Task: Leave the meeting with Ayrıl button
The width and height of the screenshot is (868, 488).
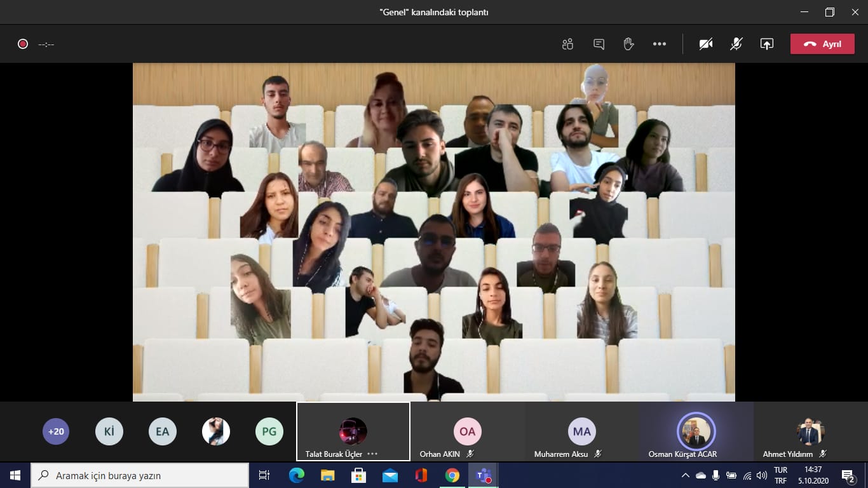Action: [822, 44]
